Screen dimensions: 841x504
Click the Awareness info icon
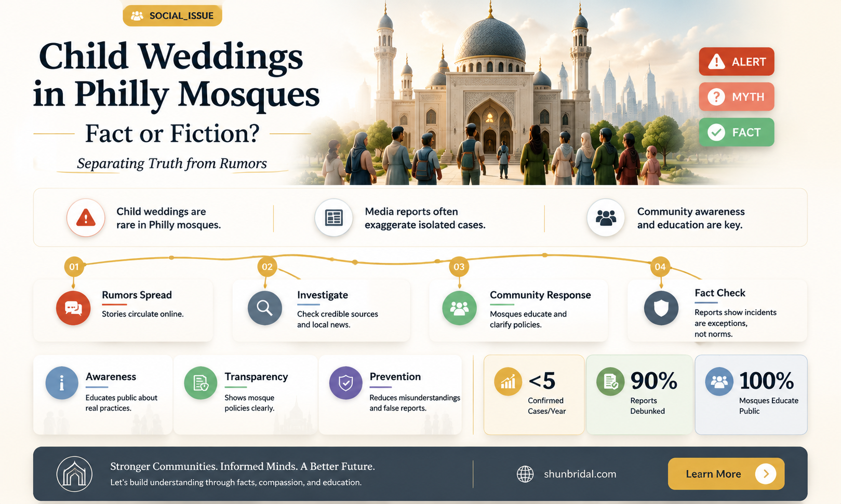(62, 383)
